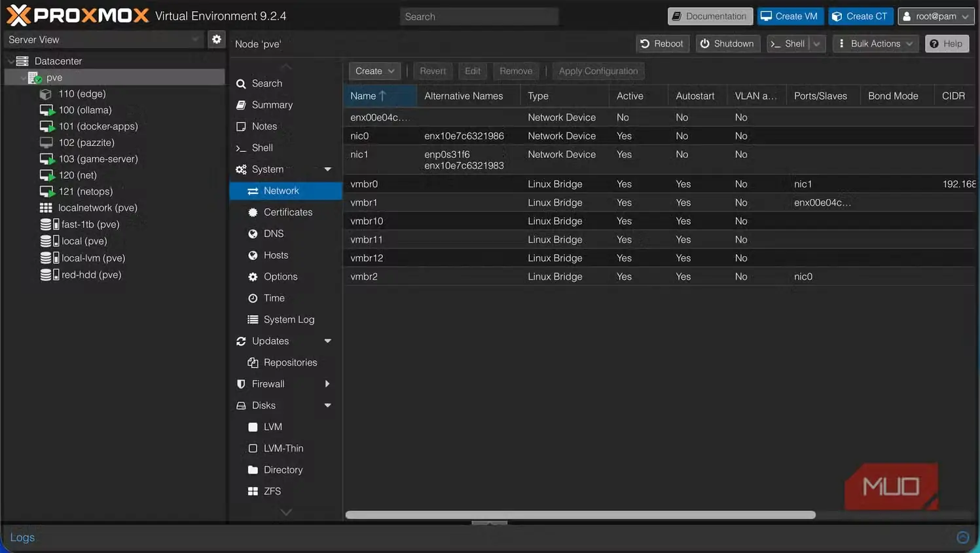The width and height of the screenshot is (980, 553).
Task: Open the Hosts menu item
Action: [286, 255]
